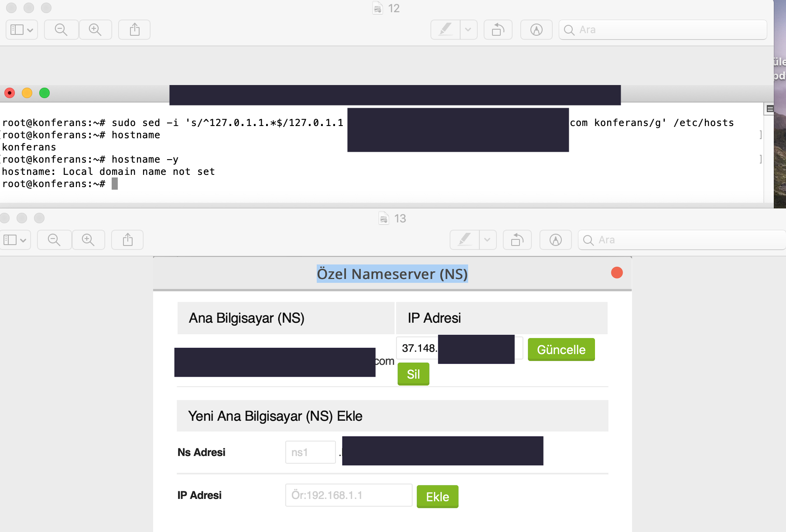Click the 37.148 IP address field
Image resolution: width=786 pixels, height=532 pixels.
pos(459,348)
